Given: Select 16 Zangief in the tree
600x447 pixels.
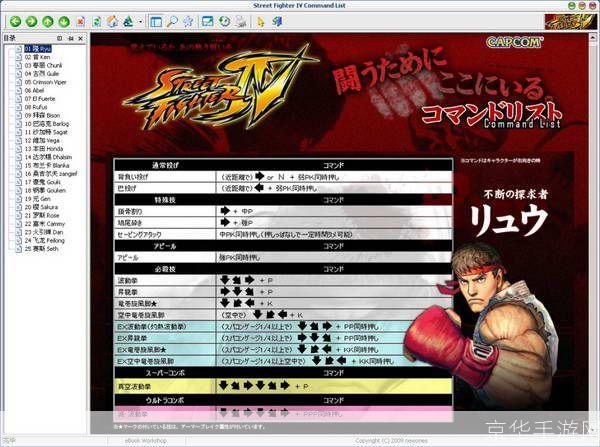Looking at the screenshot, I should 51,174.
